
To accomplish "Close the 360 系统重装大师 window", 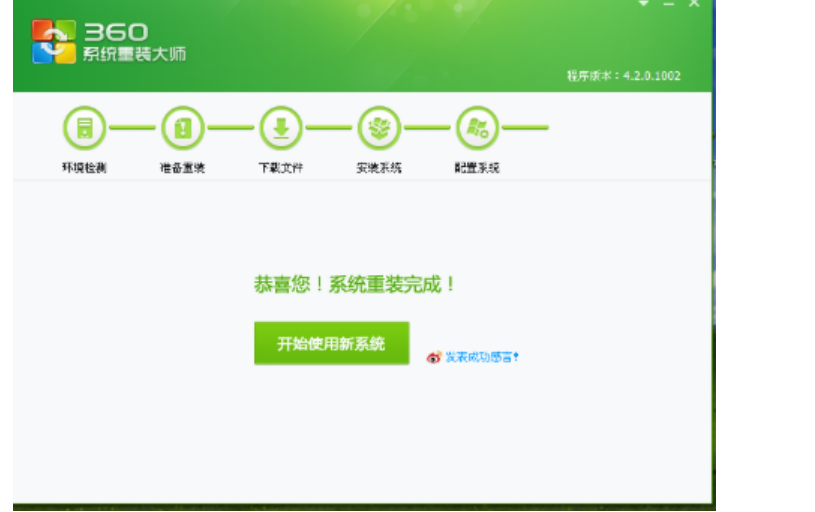I will (x=694, y=4).
